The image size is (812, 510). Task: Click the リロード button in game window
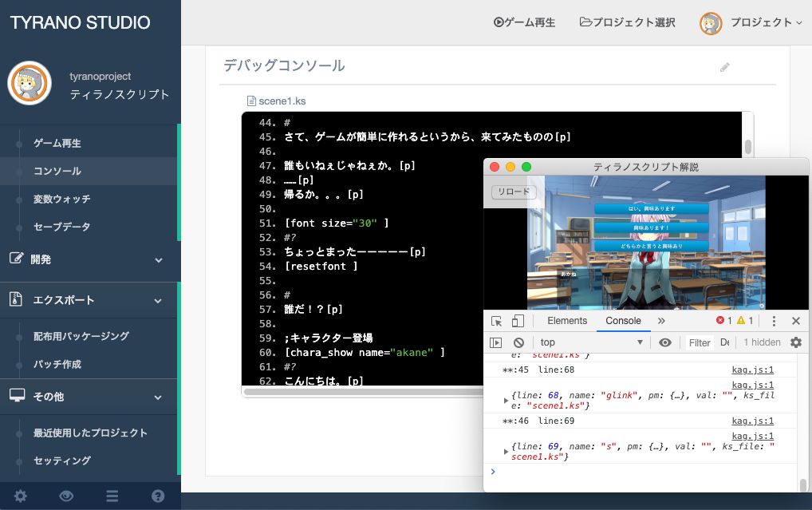pyautogui.click(x=514, y=192)
